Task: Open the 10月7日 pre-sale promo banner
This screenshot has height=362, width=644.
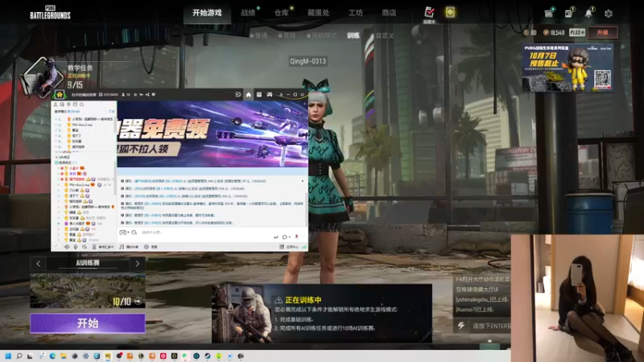Action: (568, 68)
